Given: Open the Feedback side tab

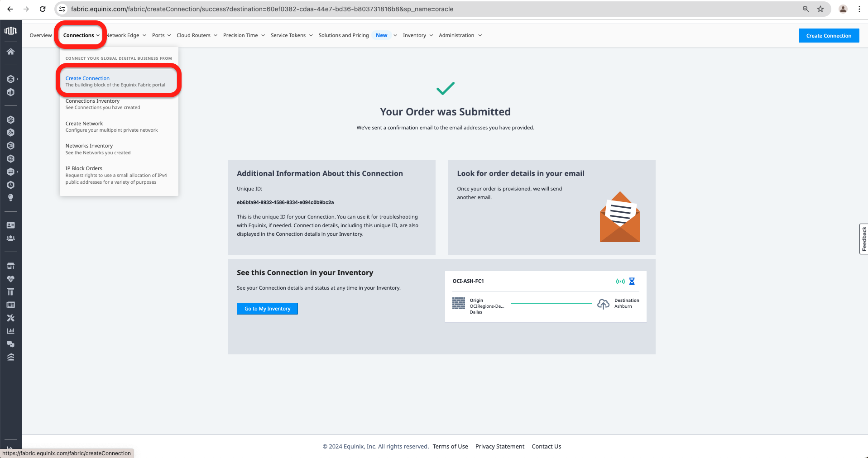Looking at the screenshot, I should [x=863, y=239].
